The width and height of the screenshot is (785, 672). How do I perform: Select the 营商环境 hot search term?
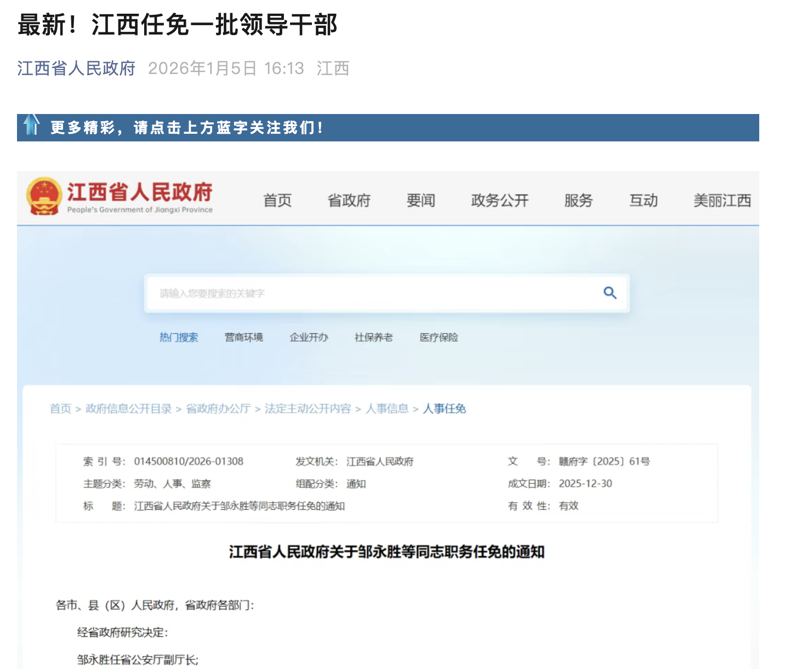244,338
